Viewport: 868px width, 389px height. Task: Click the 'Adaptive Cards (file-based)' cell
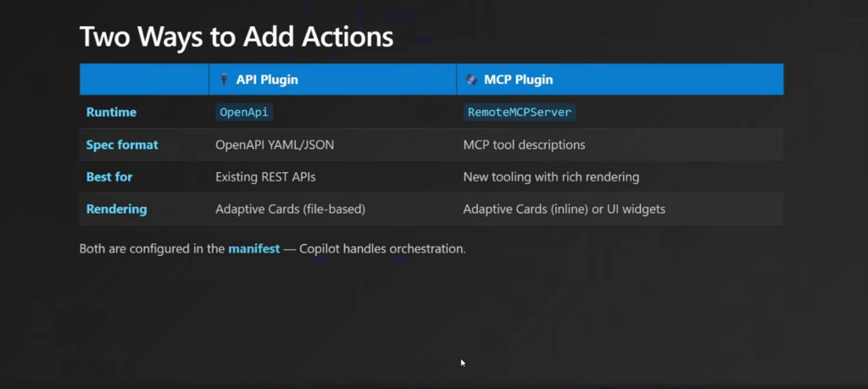point(290,209)
